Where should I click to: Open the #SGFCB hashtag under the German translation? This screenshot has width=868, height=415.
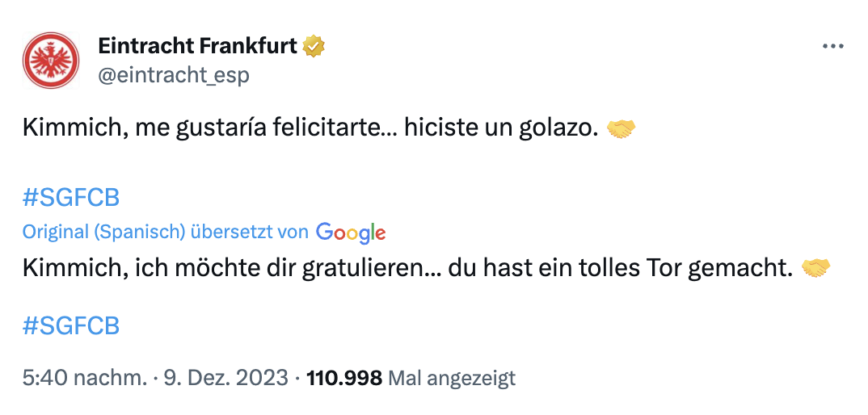click(71, 325)
